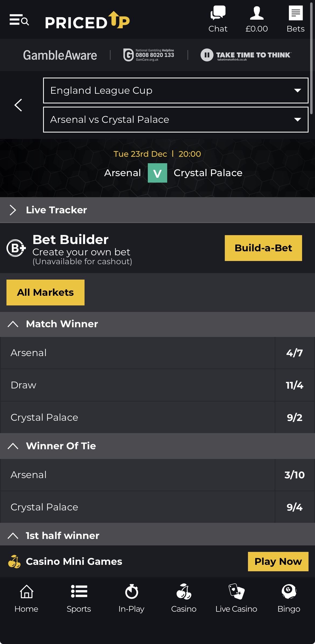This screenshot has height=644, width=315.
Task: Open the England League Cup dropdown
Action: point(176,90)
